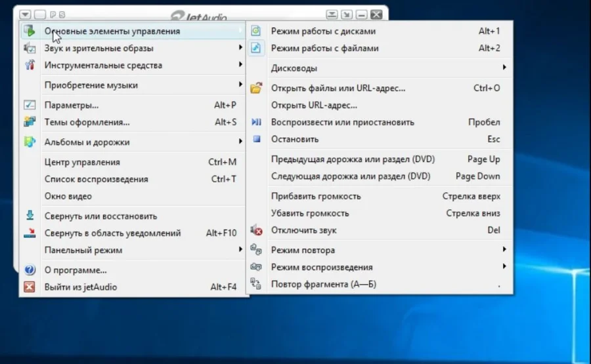Image resolution: width=591 pixels, height=364 pixels.
Task: Open Параметры… using its checkmark icon
Action: [30, 105]
